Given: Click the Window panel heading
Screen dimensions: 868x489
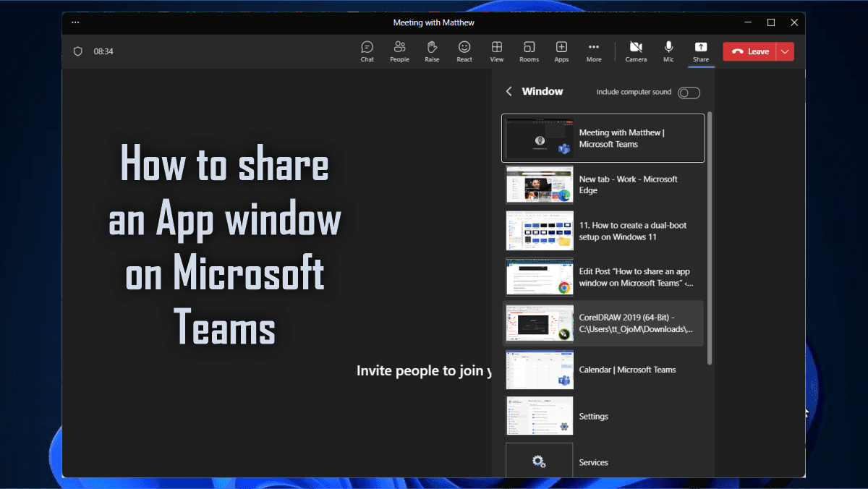Looking at the screenshot, I should coord(542,91).
